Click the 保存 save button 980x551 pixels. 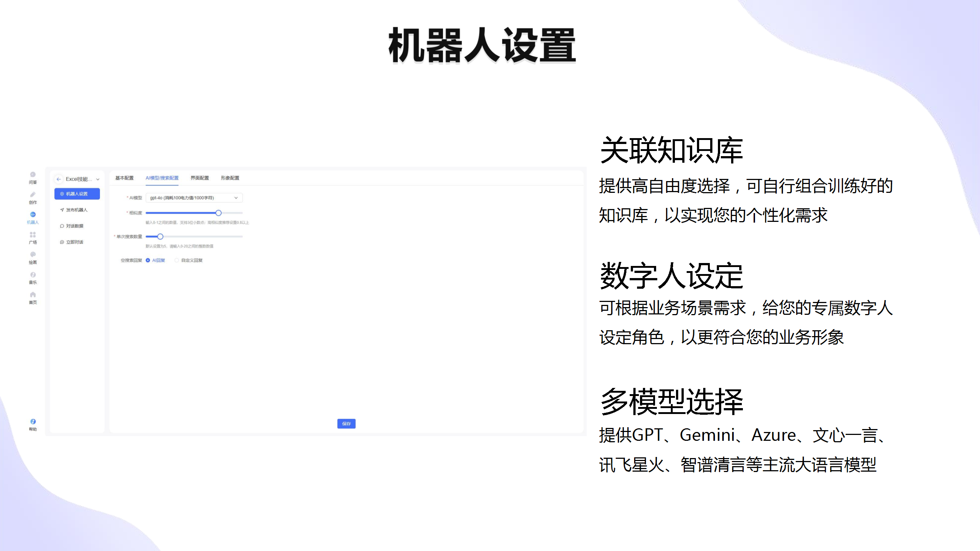346,424
